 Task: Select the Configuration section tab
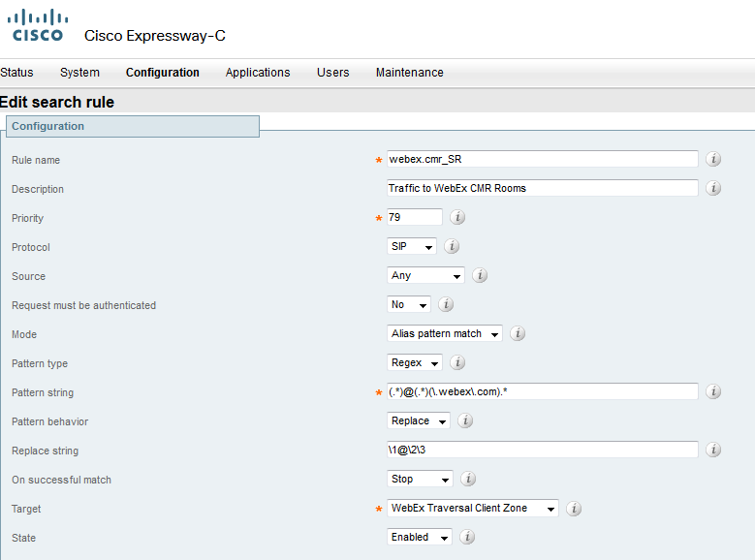coord(133,126)
